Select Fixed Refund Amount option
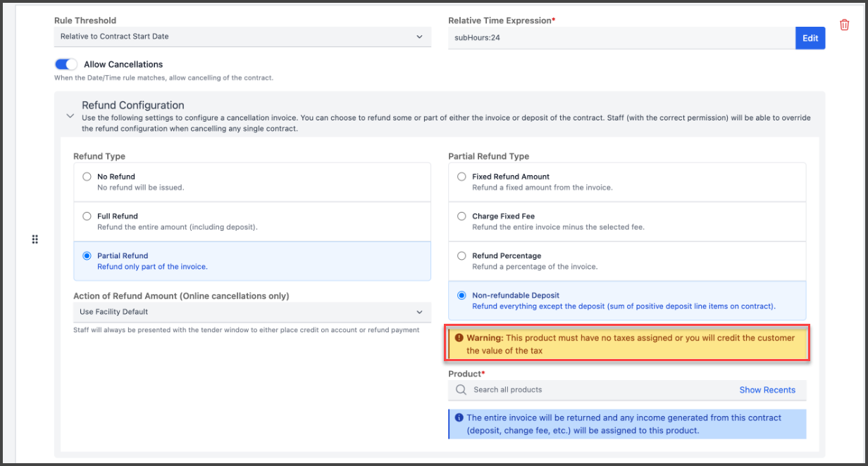 (461, 177)
